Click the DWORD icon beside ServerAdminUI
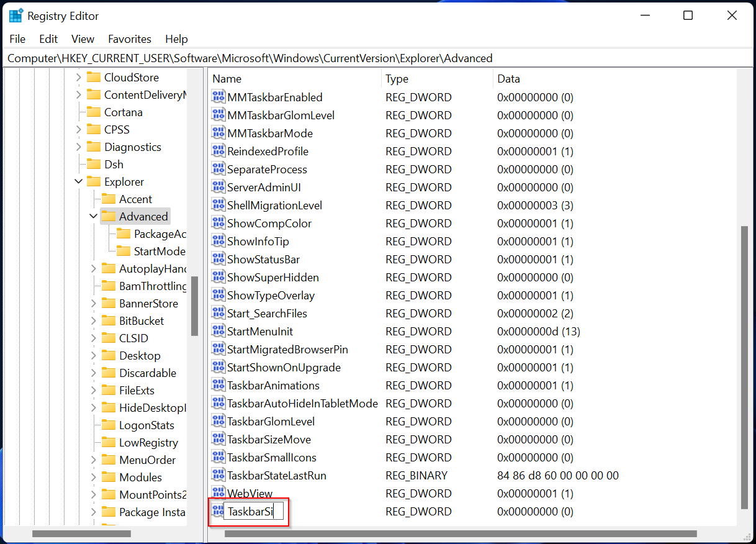This screenshot has width=756, height=544. click(x=218, y=187)
